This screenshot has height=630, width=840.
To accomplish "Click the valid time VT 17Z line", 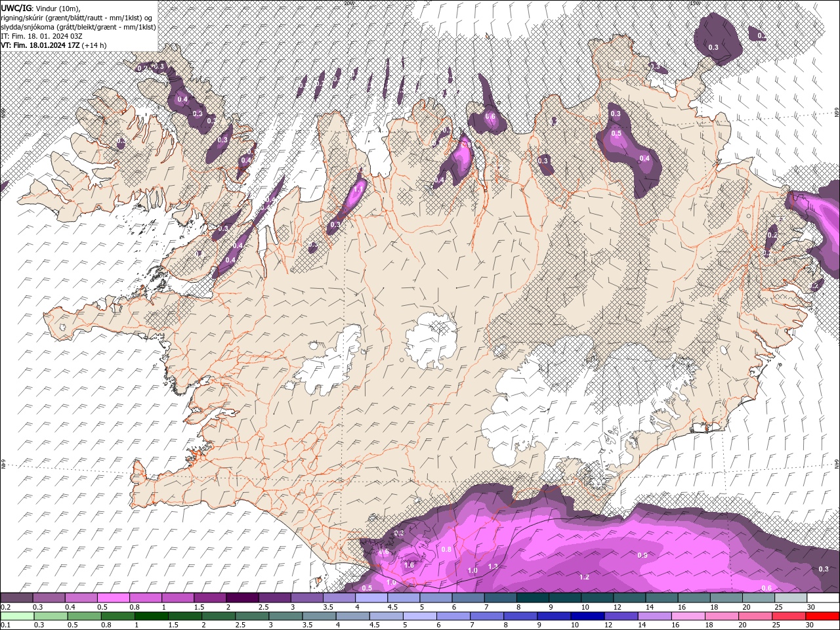I will [54, 45].
